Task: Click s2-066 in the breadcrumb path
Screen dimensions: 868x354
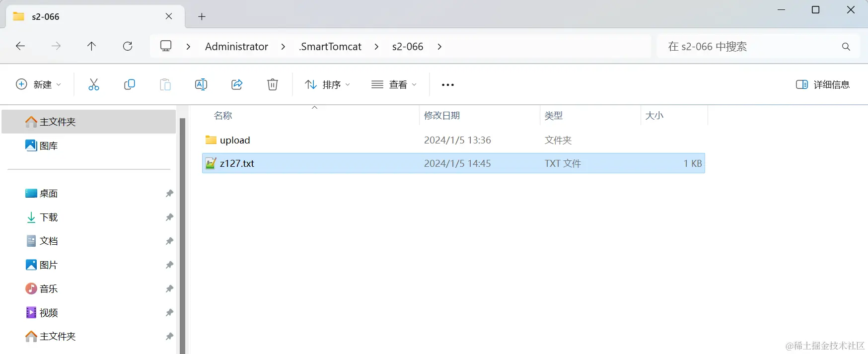Action: click(408, 47)
